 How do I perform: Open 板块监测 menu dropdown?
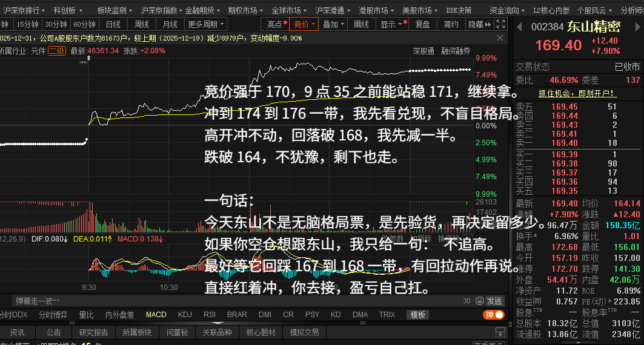pos(115,10)
